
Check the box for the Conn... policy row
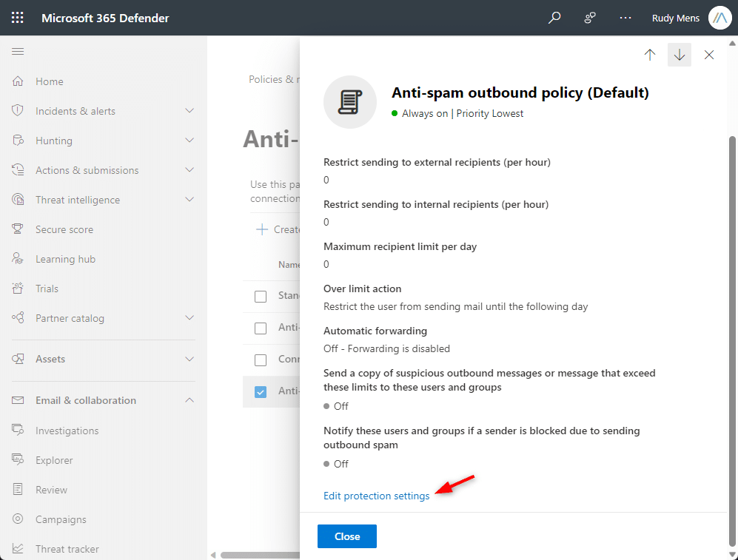tap(261, 360)
